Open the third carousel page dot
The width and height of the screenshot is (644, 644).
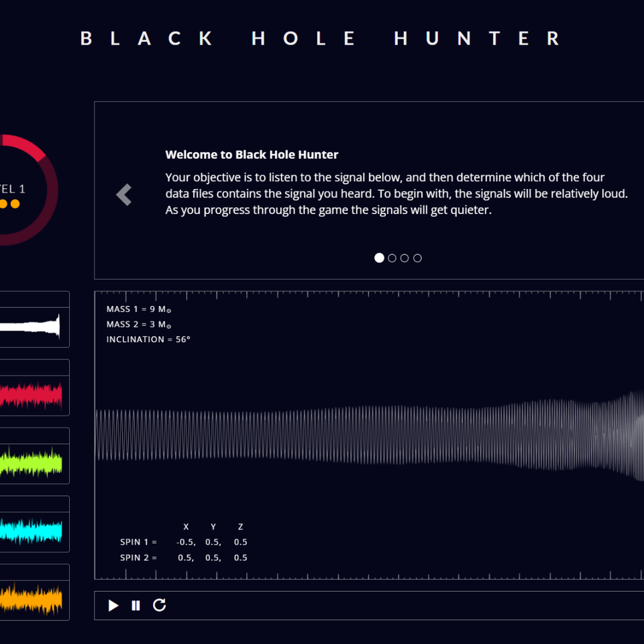click(x=405, y=258)
